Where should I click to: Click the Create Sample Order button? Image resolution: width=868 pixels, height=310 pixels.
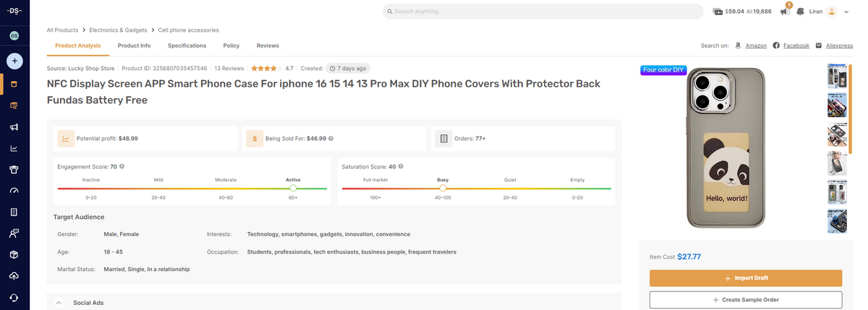coord(745,299)
